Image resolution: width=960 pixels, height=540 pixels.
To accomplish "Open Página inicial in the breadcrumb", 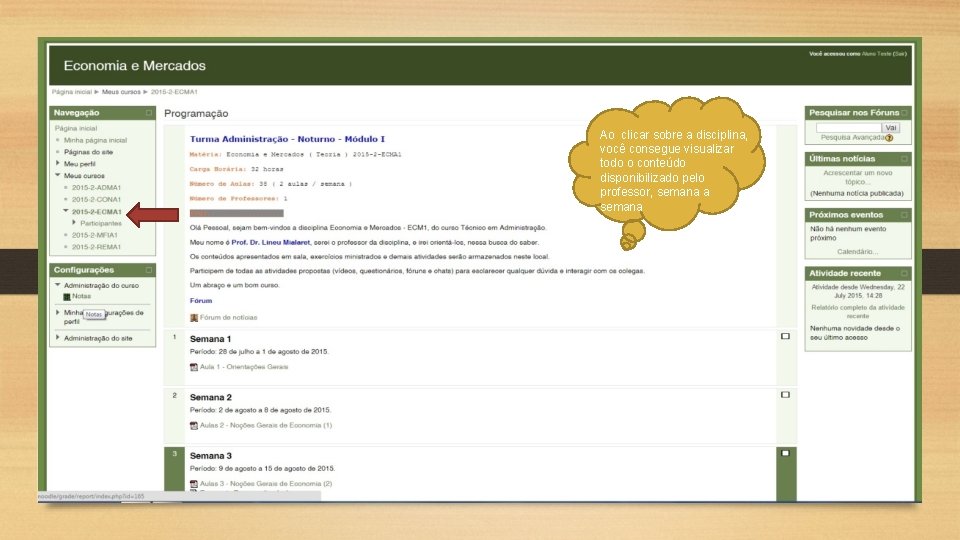I will [72, 92].
